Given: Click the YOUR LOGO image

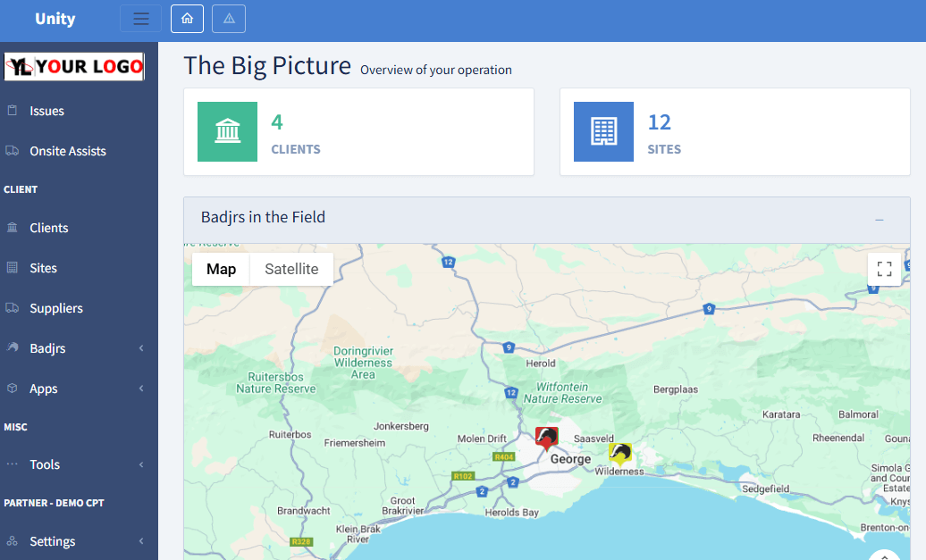Looking at the screenshot, I should tap(74, 66).
